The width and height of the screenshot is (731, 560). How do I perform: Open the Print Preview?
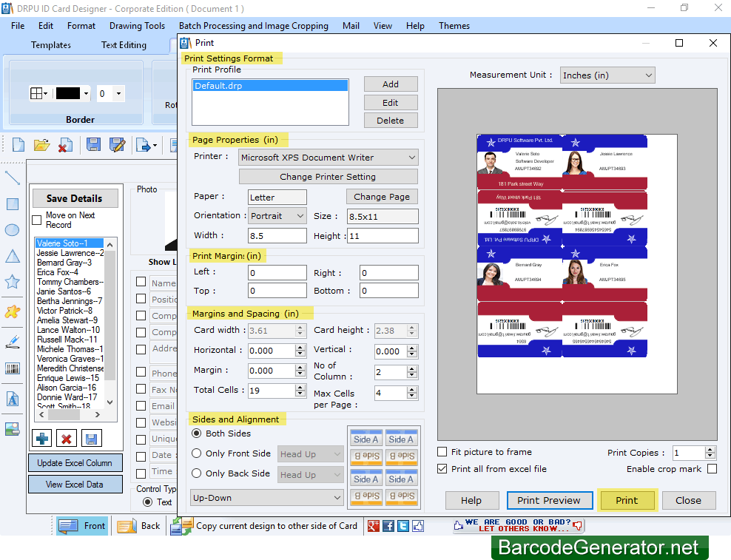click(550, 500)
